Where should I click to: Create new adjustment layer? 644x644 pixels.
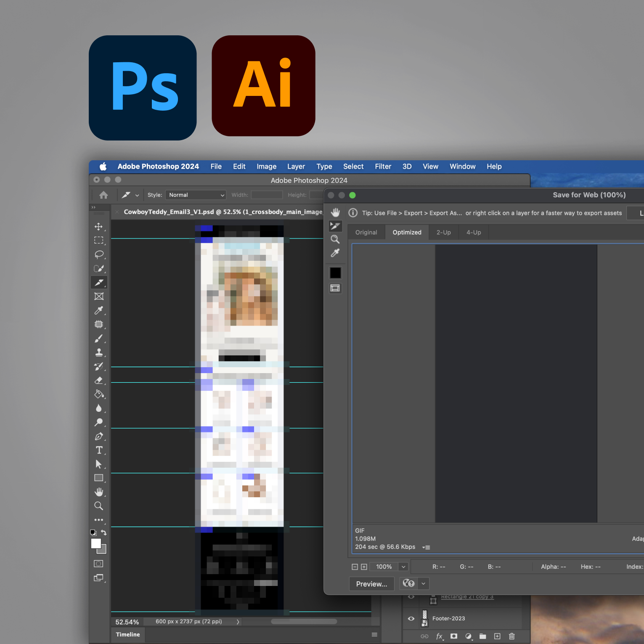pyautogui.click(x=469, y=636)
